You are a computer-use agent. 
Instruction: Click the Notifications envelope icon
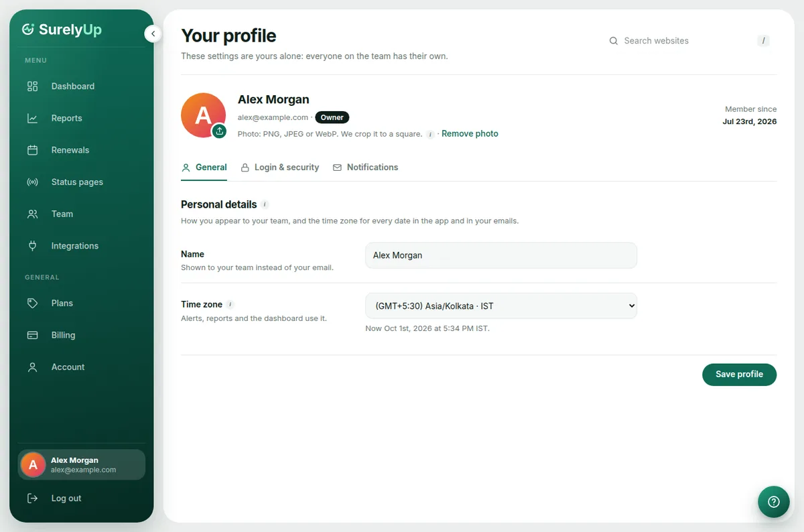point(337,168)
